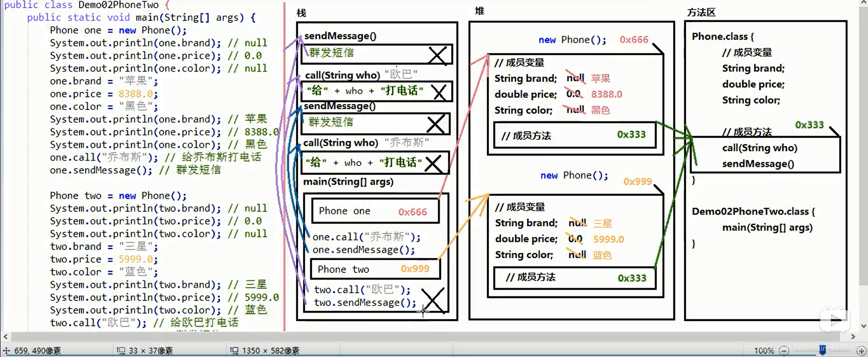Click the code line one.color = "黑色";
Screen dimensions: 868x357
coord(104,106)
